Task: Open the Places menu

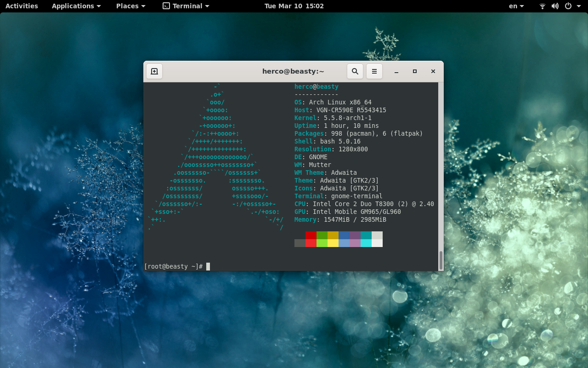Action: (x=131, y=6)
